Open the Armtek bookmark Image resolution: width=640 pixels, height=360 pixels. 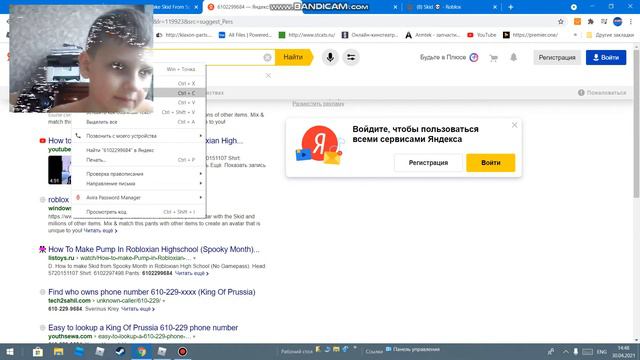click(x=432, y=35)
